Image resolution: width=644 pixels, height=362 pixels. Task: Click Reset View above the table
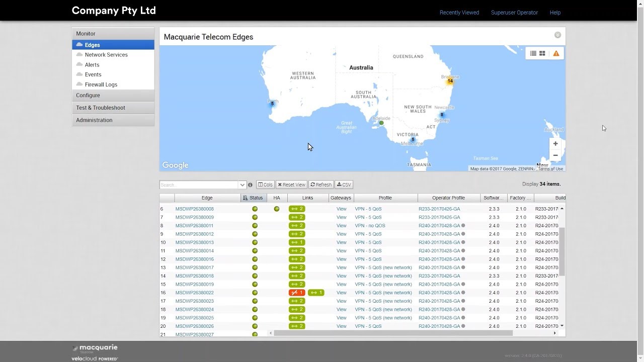(292, 185)
